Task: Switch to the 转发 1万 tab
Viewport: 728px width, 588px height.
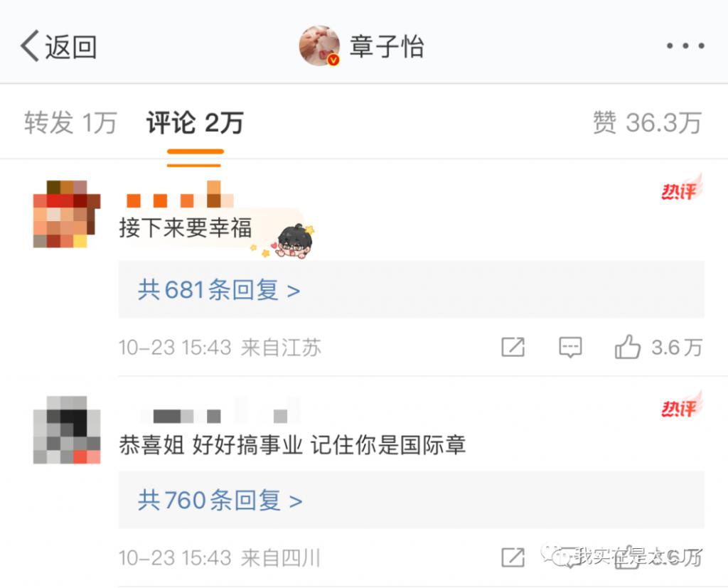Action: click(x=70, y=122)
